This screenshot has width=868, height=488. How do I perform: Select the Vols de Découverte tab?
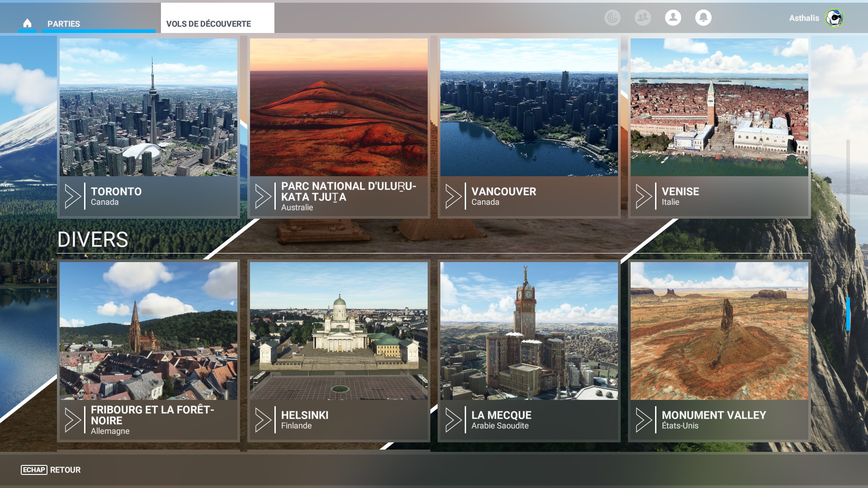[208, 23]
